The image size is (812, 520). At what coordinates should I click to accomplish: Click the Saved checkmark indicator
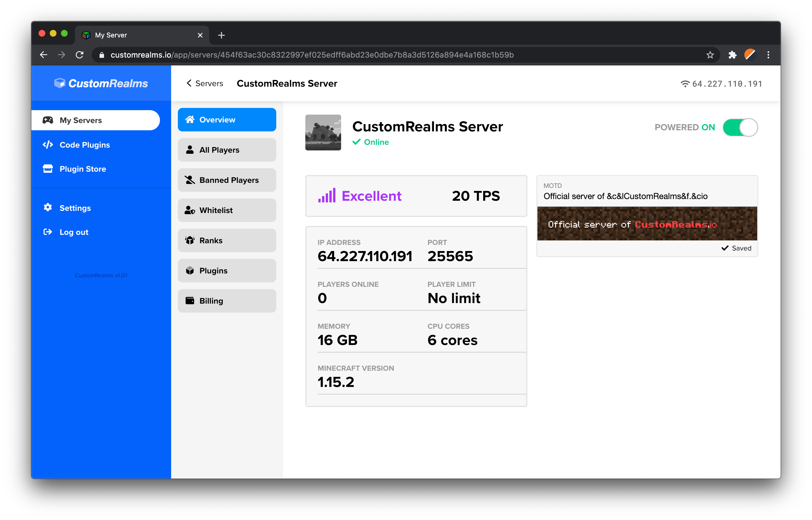[736, 248]
